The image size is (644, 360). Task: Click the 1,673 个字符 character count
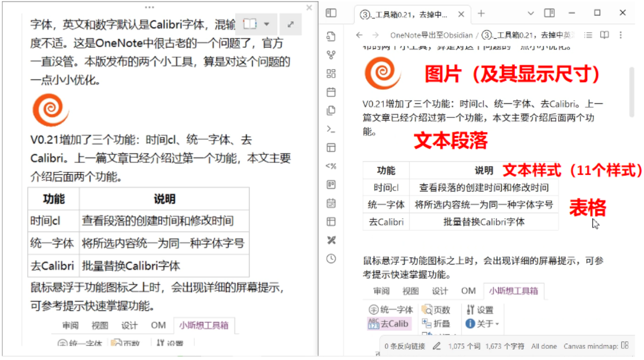[x=504, y=346]
